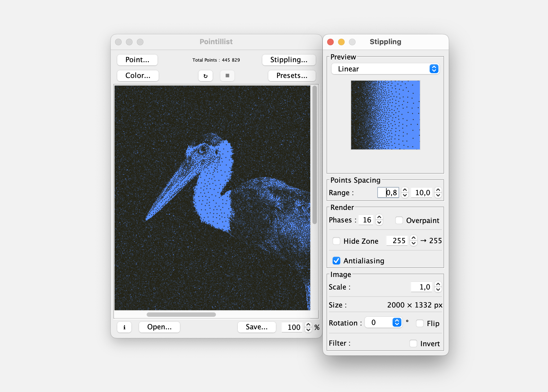Open the Presets menu button
This screenshot has width=548, height=392.
point(292,76)
